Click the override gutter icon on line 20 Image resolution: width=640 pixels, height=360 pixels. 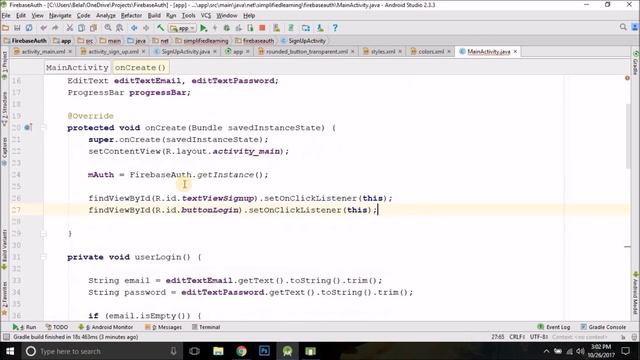pos(28,128)
